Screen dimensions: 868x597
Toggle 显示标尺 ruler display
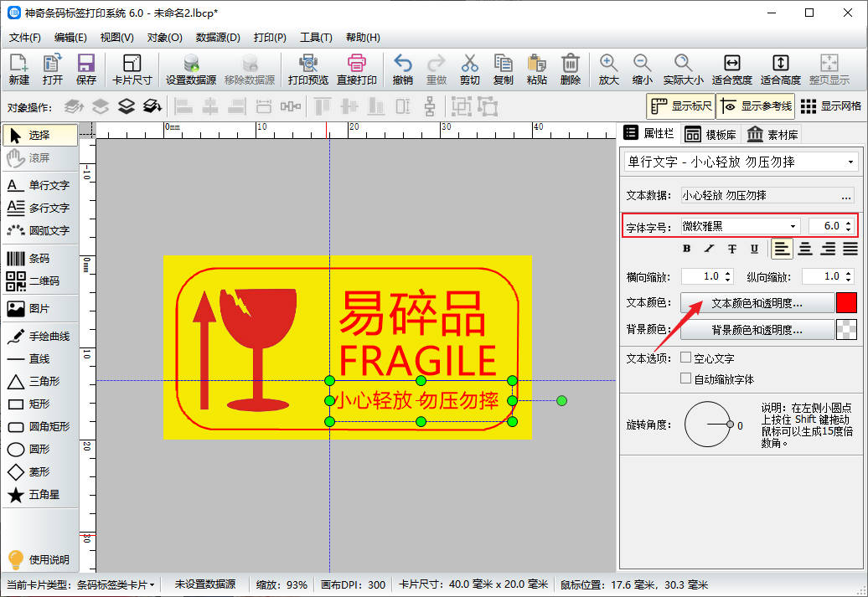(x=681, y=106)
